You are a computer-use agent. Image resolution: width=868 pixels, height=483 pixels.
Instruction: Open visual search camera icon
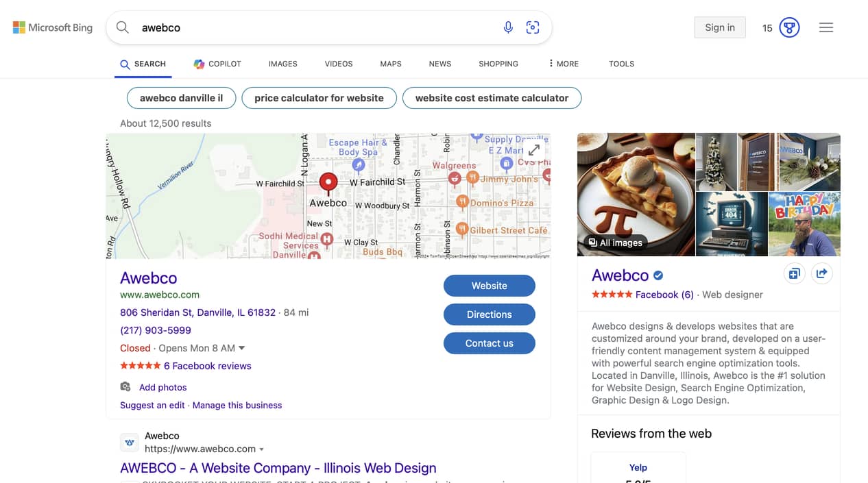[533, 27]
